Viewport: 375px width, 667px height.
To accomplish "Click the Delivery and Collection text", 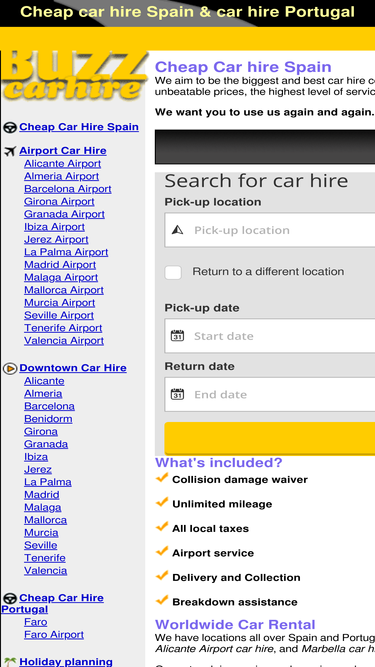I will pyautogui.click(x=236, y=578).
